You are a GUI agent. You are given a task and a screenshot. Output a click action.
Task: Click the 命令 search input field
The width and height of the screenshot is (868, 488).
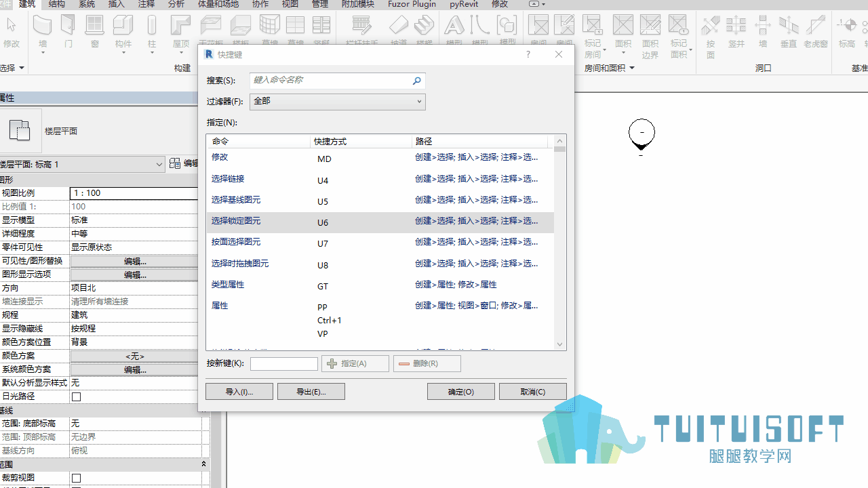coord(337,81)
